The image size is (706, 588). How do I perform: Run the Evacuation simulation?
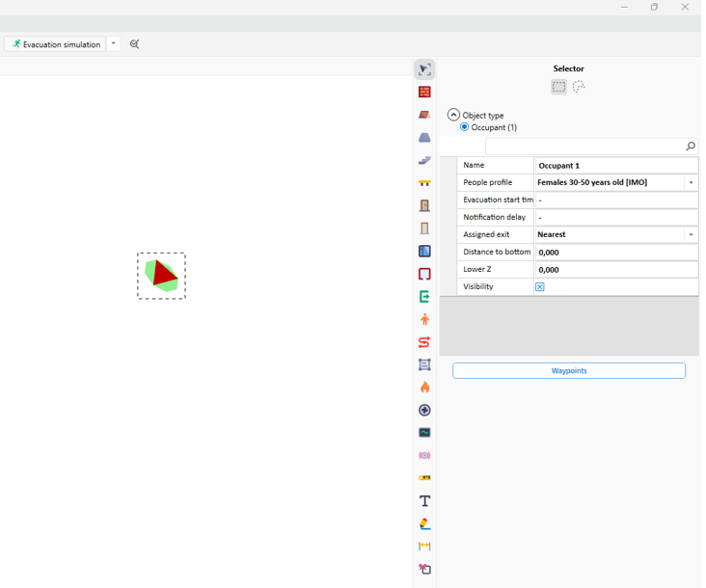56,44
